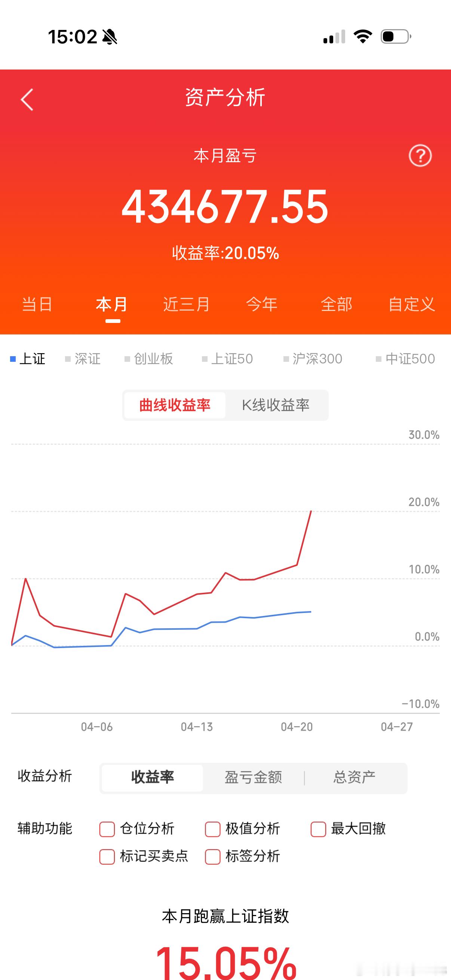Viewport: 451px width, 980px height.
Task: Enable the 仓位分析 checkbox
Action: (x=107, y=829)
